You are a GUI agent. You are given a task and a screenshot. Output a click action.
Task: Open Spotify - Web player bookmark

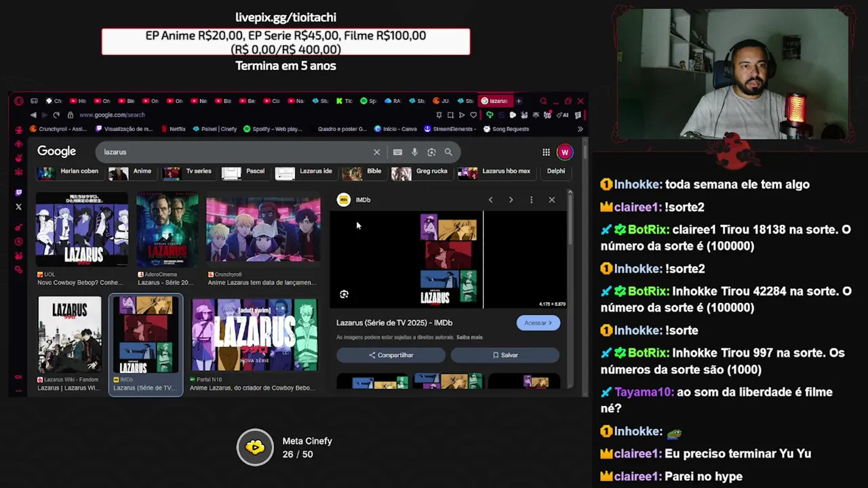click(x=273, y=129)
